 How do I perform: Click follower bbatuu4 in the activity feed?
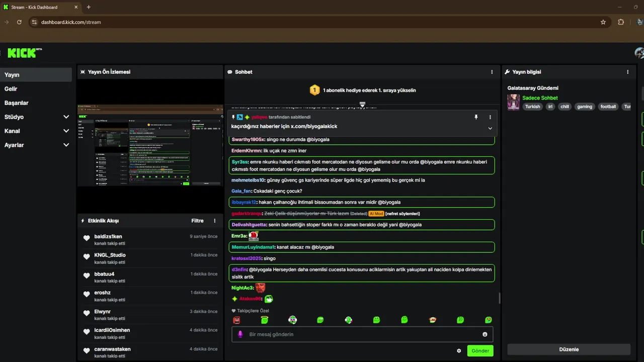click(104, 274)
